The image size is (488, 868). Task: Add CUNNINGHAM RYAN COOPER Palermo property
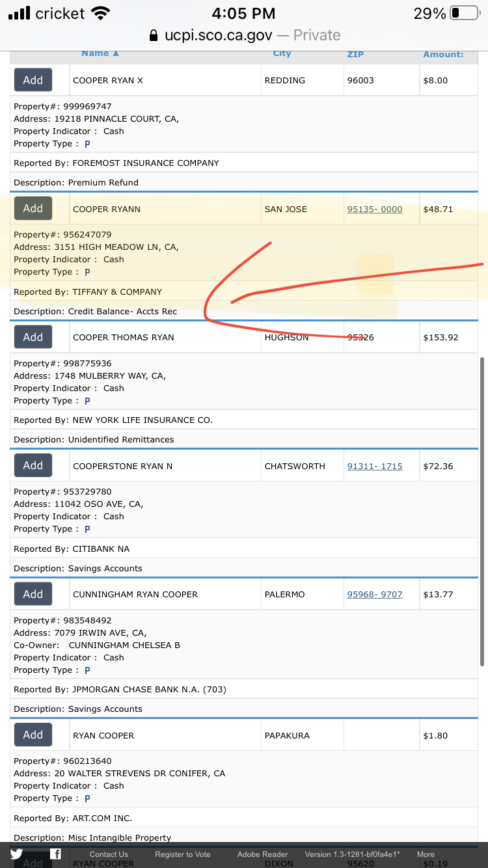pyautogui.click(x=33, y=594)
